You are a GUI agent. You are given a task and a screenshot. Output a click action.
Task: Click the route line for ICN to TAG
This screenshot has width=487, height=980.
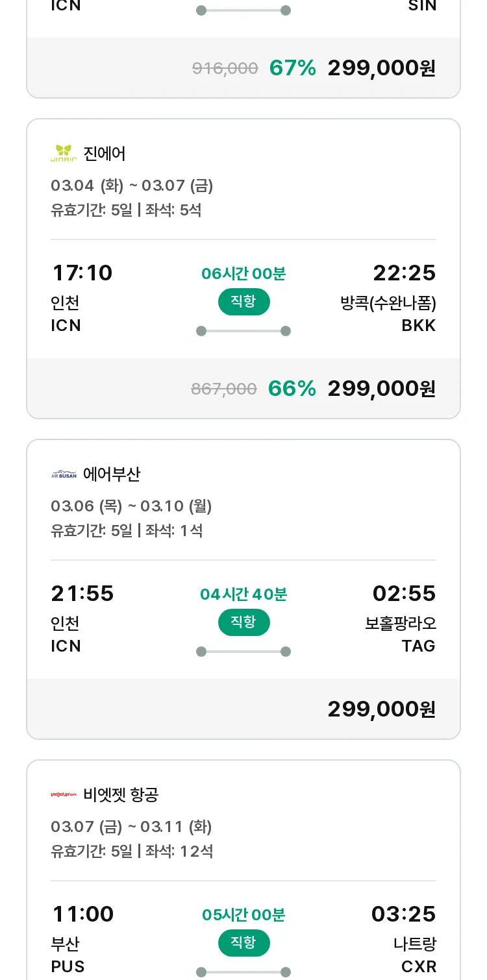pyautogui.click(x=243, y=652)
